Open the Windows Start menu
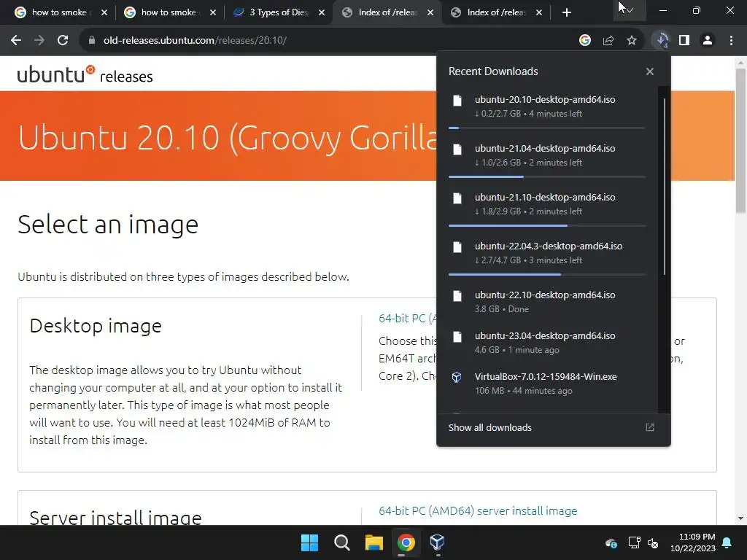 (x=309, y=542)
